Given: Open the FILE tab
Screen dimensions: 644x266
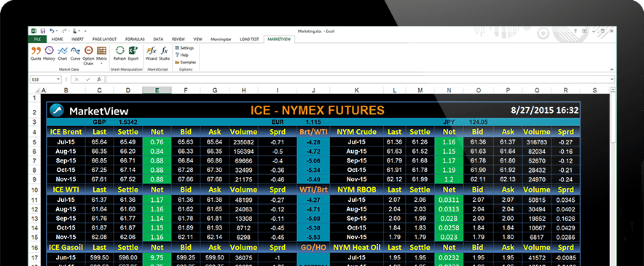Looking at the screenshot, I should pos(37,39).
